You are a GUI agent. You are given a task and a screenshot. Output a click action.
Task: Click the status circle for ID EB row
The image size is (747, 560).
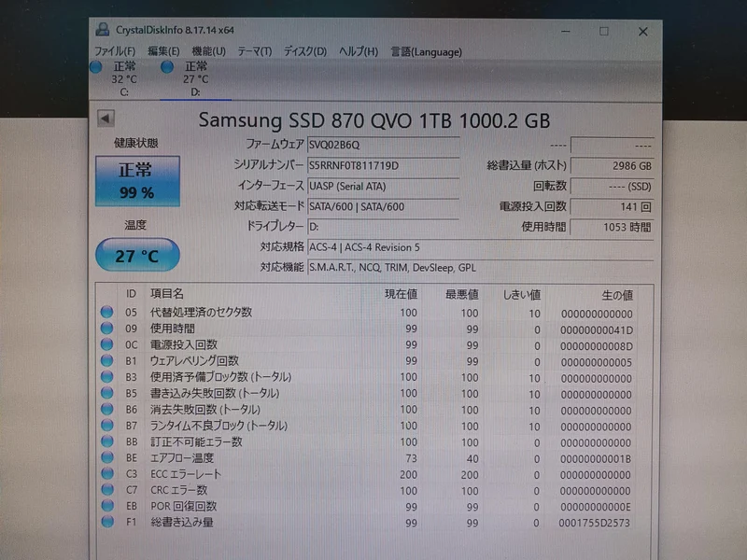107,506
